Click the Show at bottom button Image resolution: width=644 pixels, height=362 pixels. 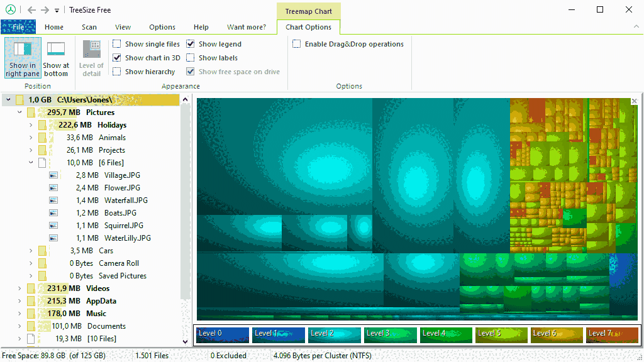56,57
